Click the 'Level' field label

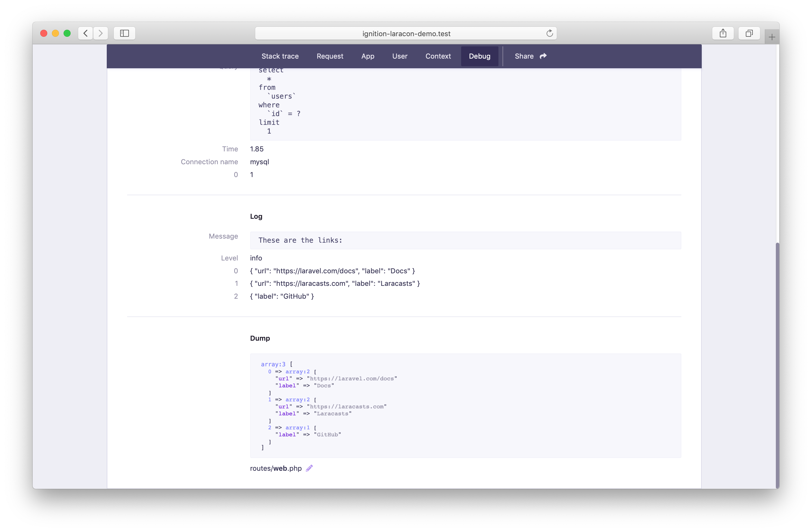230,258
